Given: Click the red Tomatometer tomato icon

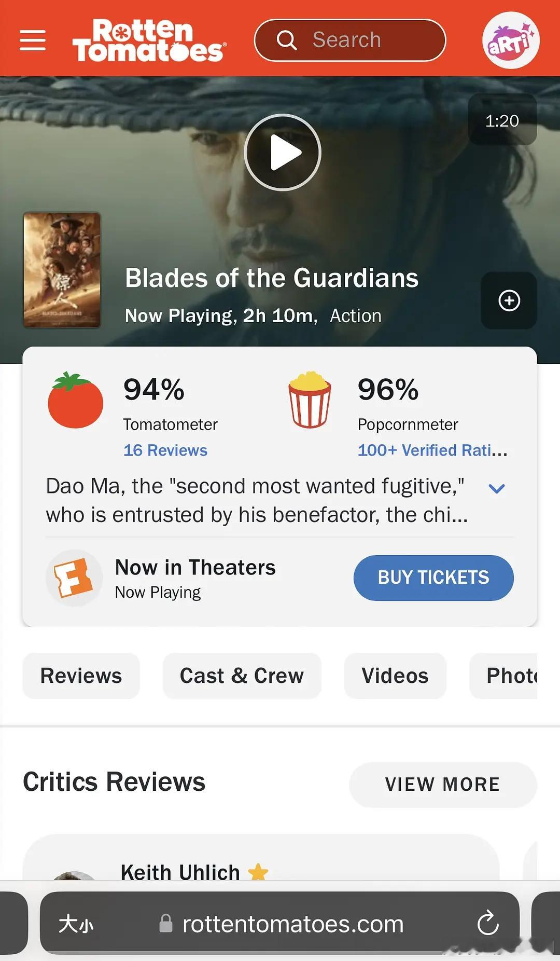Looking at the screenshot, I should coord(76,401).
